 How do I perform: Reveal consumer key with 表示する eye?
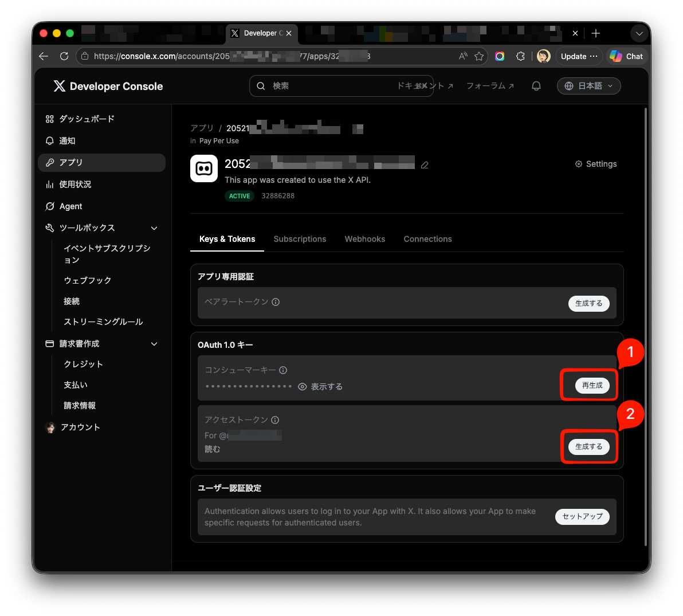coord(320,386)
